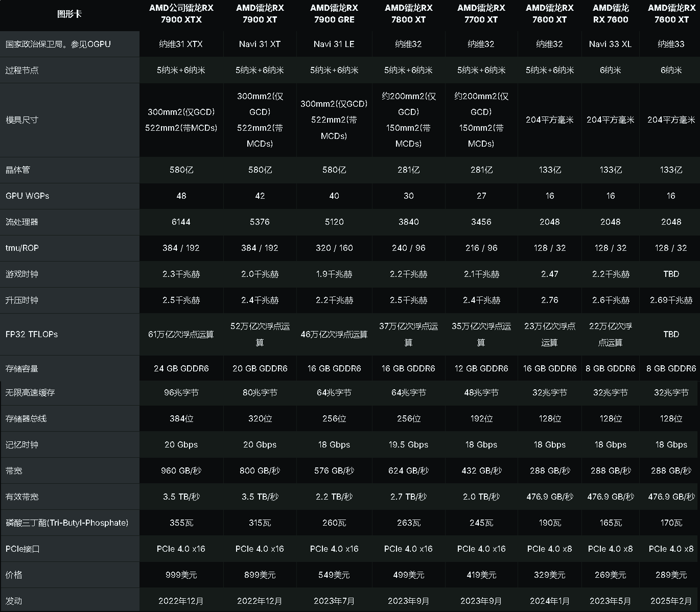Select the 2.76 boost clock cell

click(550, 300)
